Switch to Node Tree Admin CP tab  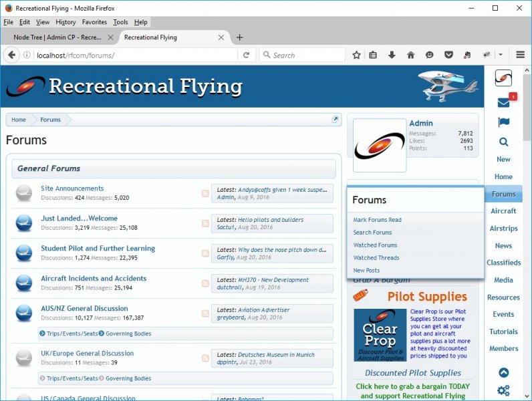(x=57, y=37)
